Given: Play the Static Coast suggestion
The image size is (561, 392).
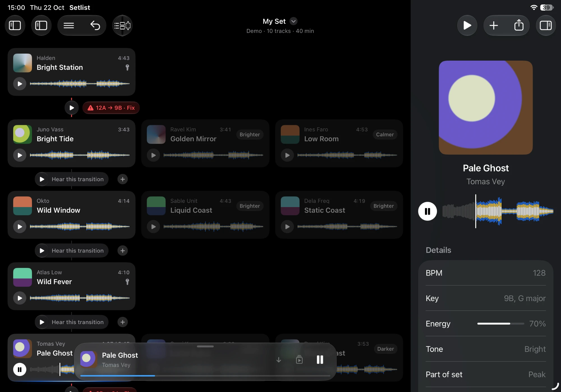Looking at the screenshot, I should [x=287, y=226].
